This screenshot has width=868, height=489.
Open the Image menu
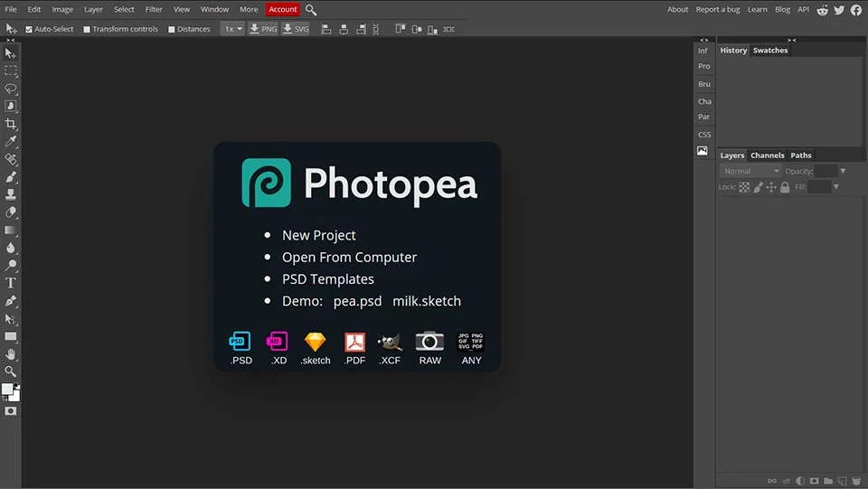62,9
